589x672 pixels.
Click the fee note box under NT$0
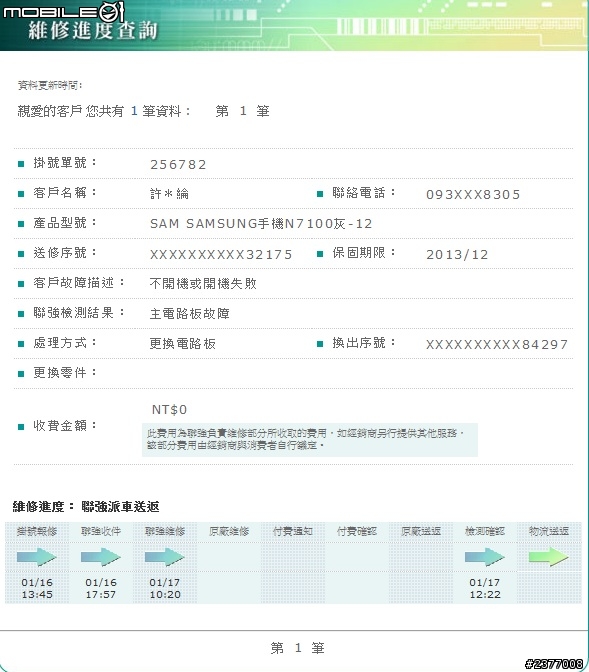coord(310,440)
